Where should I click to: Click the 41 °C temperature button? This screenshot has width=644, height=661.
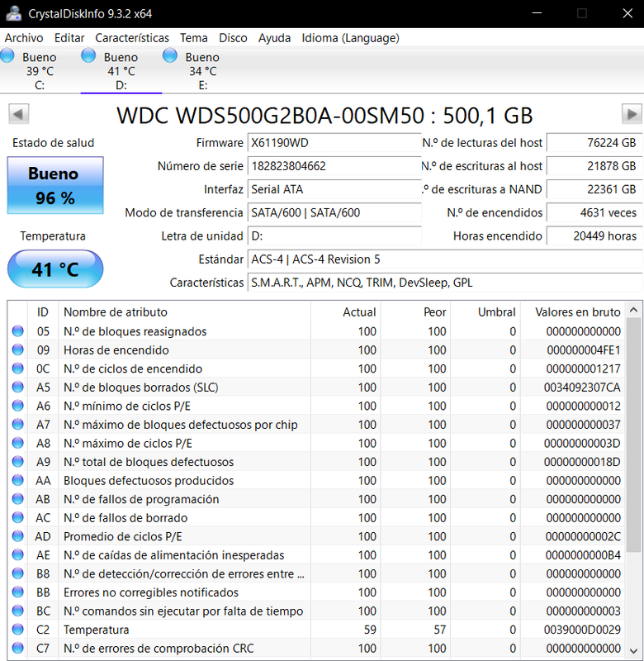[55, 269]
